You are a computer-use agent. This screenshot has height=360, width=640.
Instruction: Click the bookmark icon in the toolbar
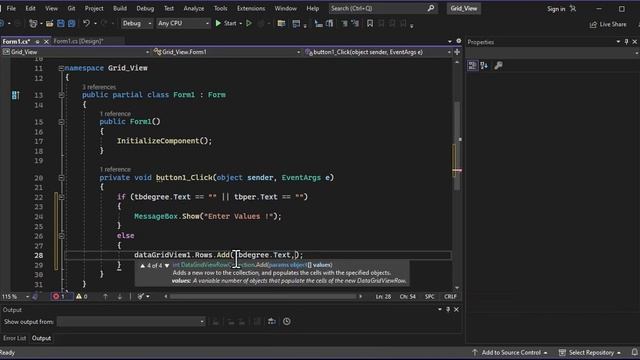pyautogui.click(x=370, y=24)
